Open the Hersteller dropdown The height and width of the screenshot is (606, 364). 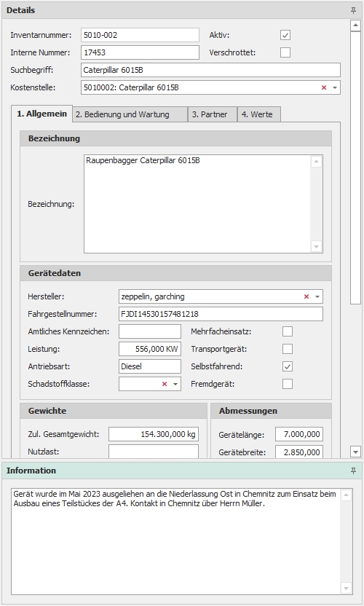click(x=317, y=297)
